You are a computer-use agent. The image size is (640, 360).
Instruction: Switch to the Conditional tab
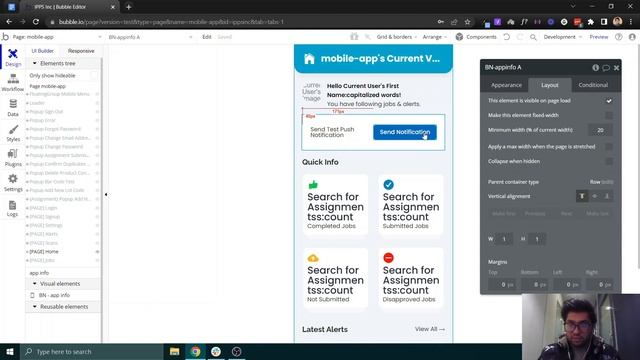click(593, 85)
